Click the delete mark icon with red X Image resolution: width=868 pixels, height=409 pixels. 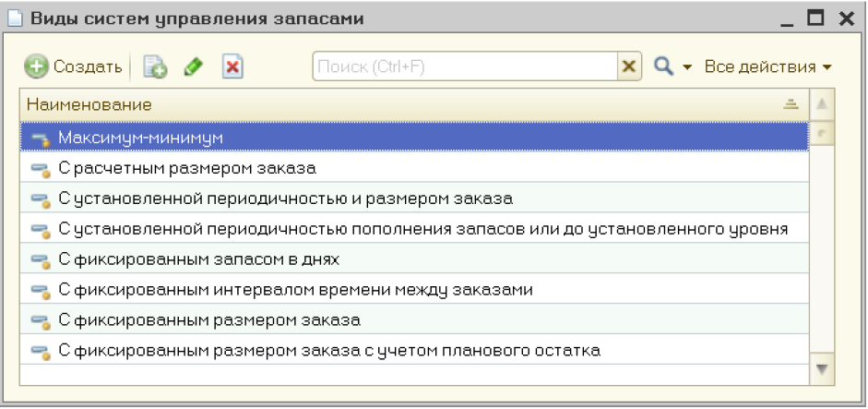[x=232, y=67]
